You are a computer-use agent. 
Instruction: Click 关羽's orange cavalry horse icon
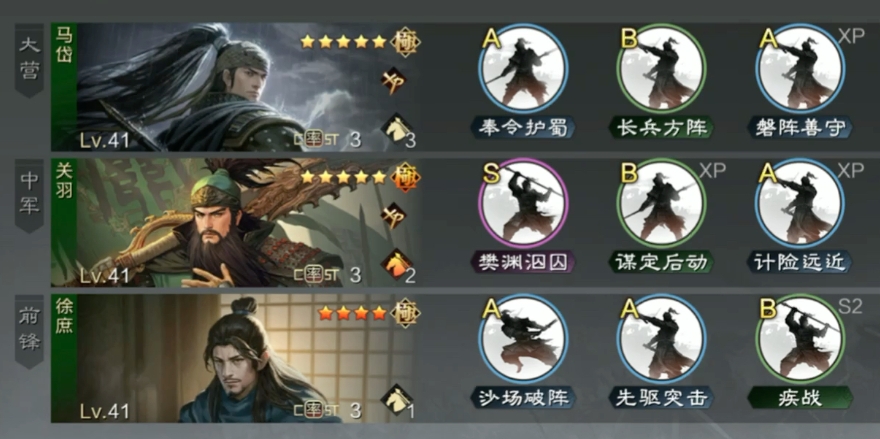coord(396,265)
